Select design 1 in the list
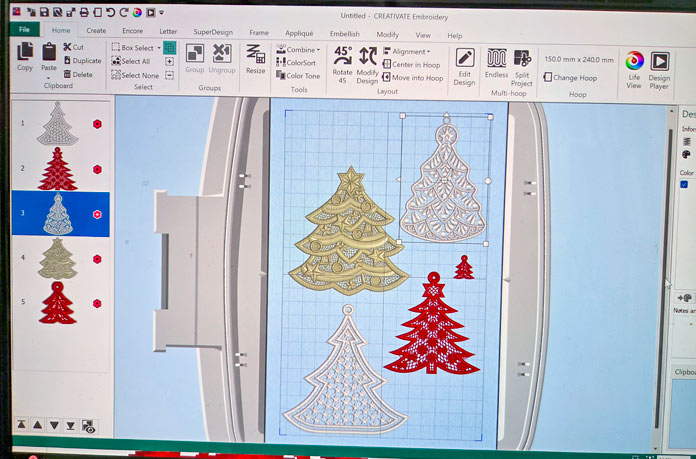Viewport: 696px width, 459px height. (x=61, y=123)
